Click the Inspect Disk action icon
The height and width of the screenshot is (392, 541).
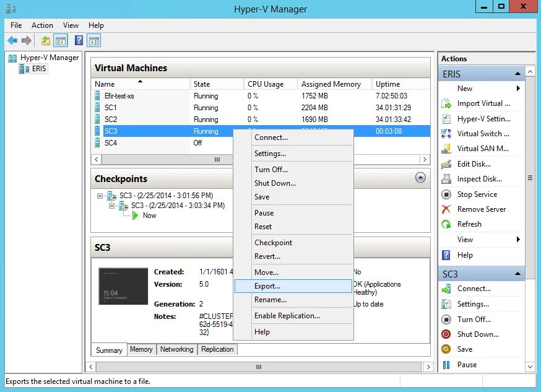[446, 179]
